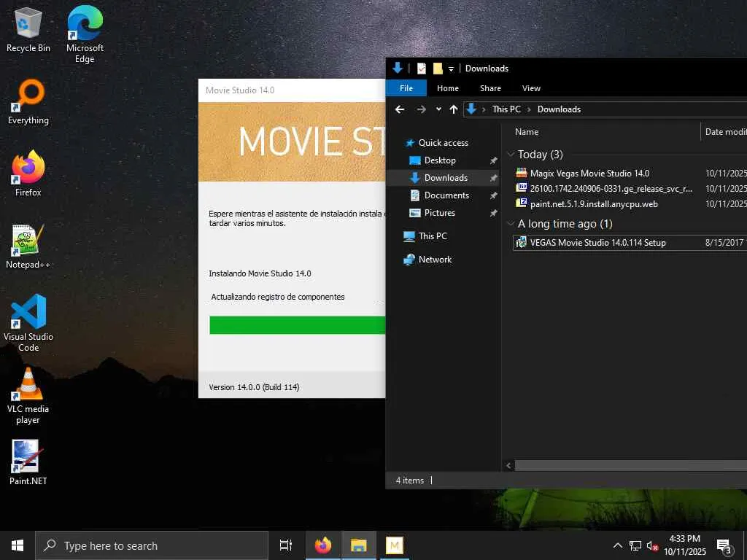Select the Visual Studio Code desktop icon

(28, 323)
